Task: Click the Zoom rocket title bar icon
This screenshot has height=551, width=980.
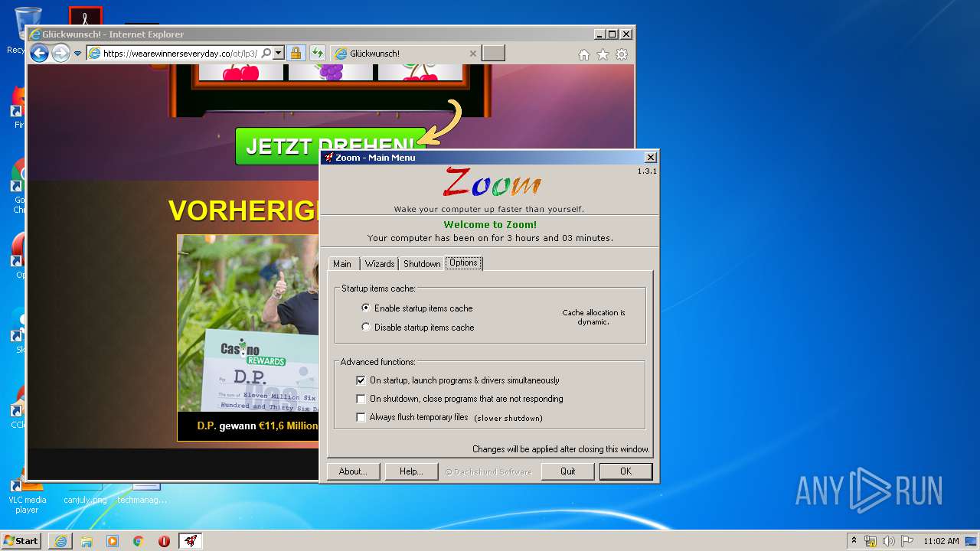Action: point(328,158)
